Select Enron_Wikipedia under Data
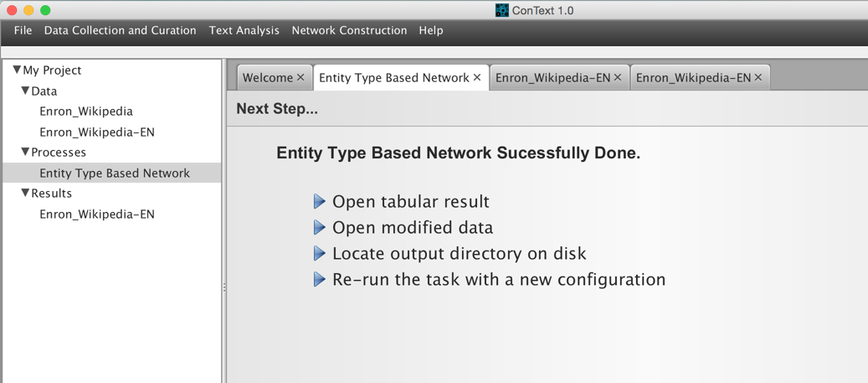Viewport: 868px width, 383px height. pyautogui.click(x=86, y=111)
